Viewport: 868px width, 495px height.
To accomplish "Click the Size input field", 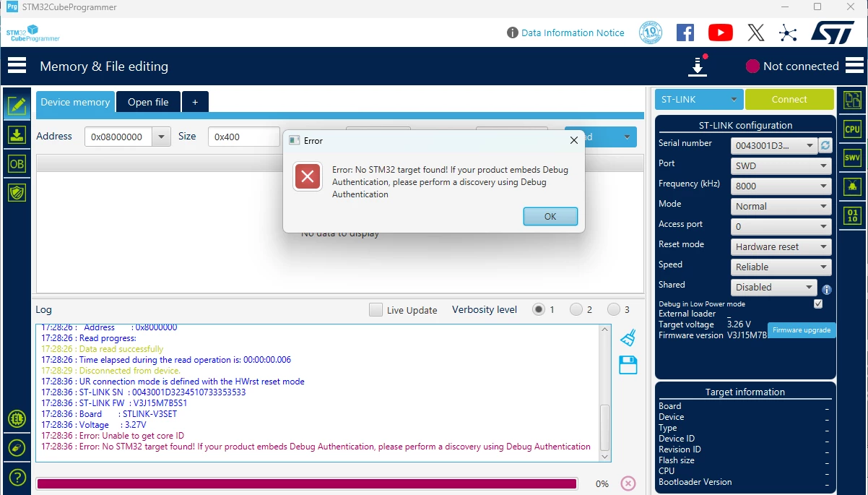I will click(x=243, y=137).
